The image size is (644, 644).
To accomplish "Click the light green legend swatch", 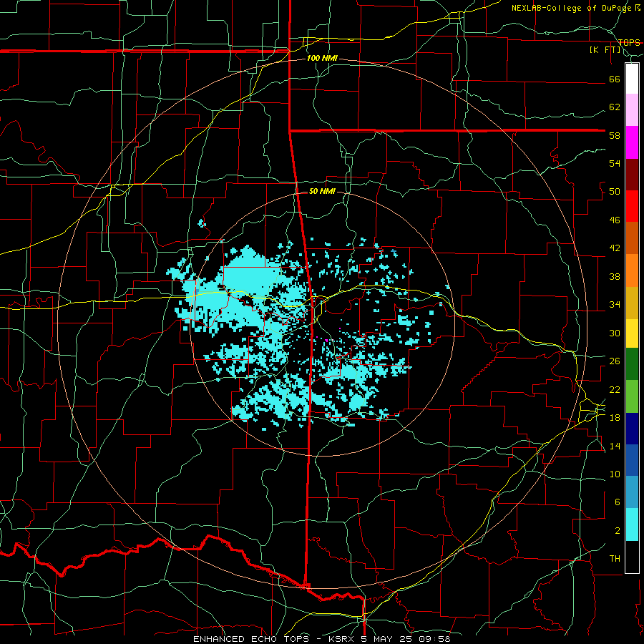I will point(632,396).
